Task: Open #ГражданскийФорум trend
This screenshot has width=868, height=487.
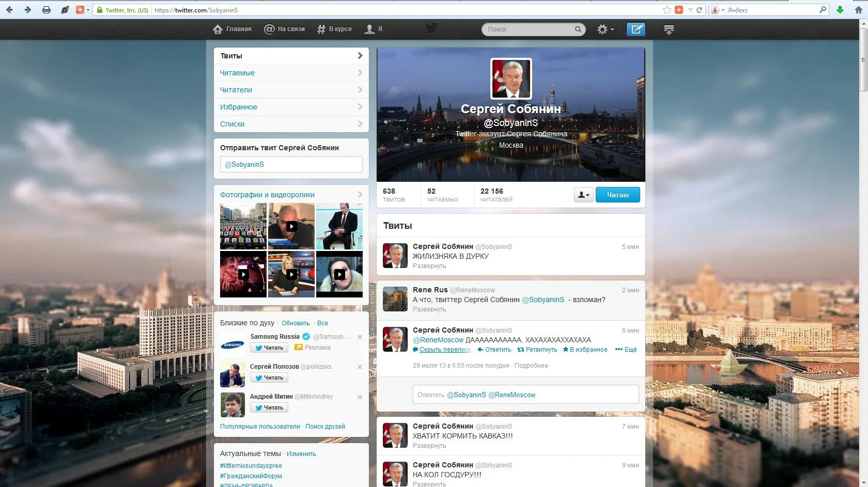Action: pos(251,476)
